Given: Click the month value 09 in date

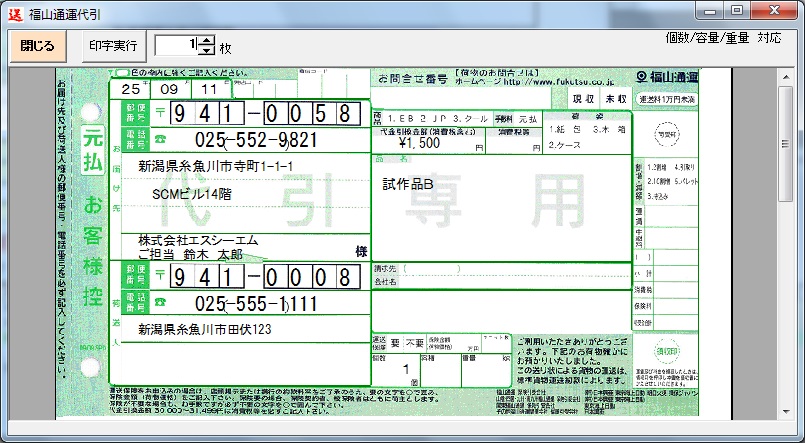Looking at the screenshot, I should pos(169,89).
